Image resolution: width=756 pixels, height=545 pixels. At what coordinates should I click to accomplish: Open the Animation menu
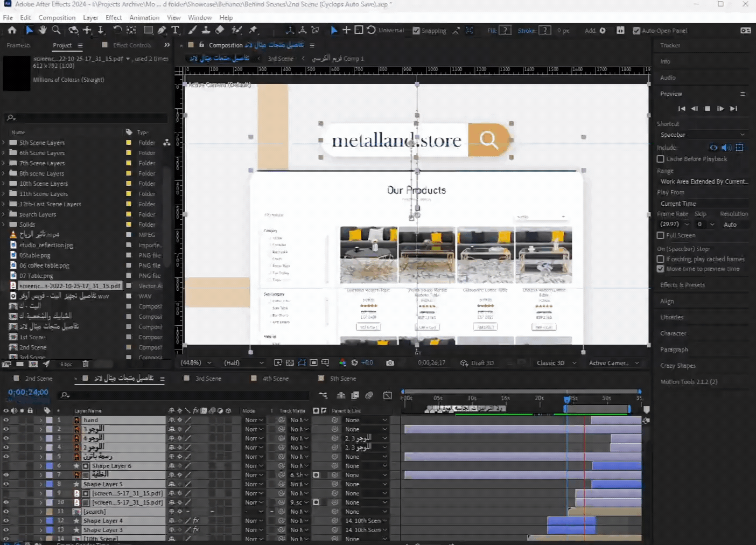[144, 17]
